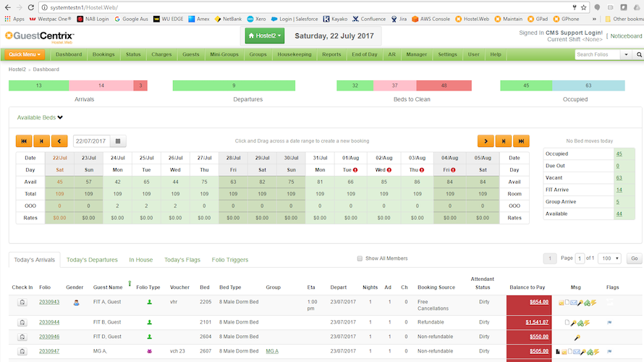Open the calendar picker beside 22/07/2017
Image resolution: width=644 pixels, height=362 pixels.
[x=118, y=141]
